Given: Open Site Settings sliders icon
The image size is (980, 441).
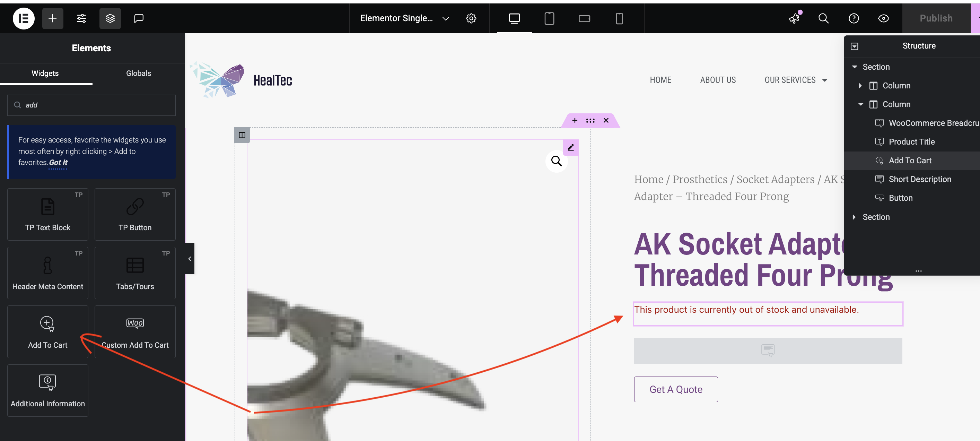Looking at the screenshot, I should 81,18.
